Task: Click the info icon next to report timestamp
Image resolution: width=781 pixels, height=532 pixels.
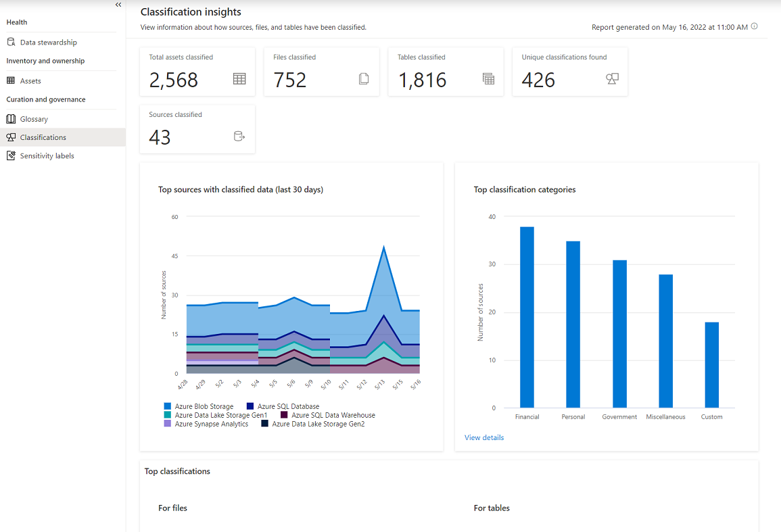Action: coord(755,26)
